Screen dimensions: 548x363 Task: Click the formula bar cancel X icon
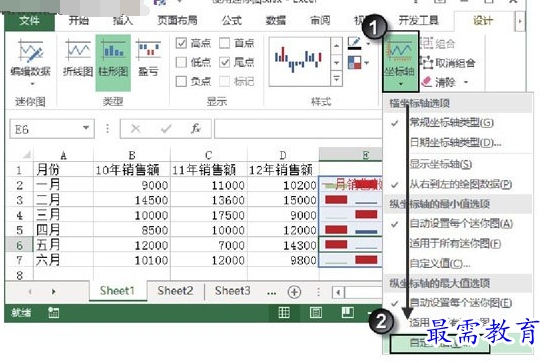(x=136, y=129)
